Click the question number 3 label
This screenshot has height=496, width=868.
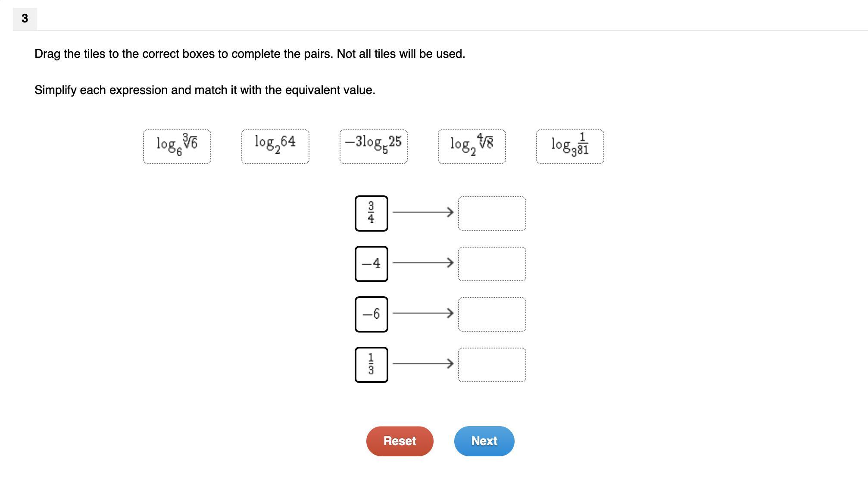25,19
